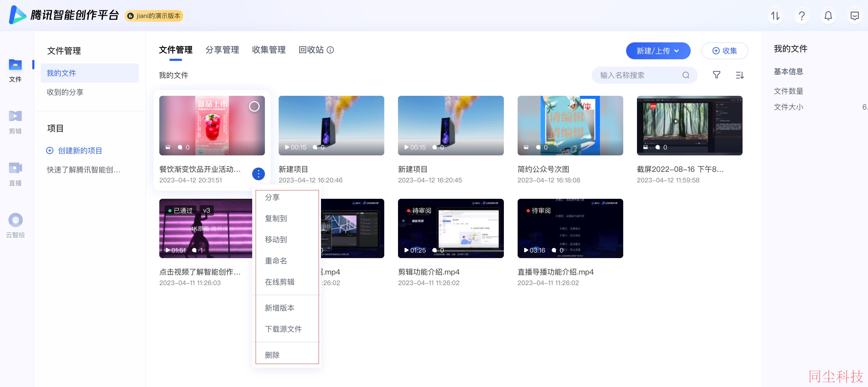Click the 剪辑功能介绍.mp4 file name
Viewport: 868px width, 387px height.
click(x=429, y=272)
